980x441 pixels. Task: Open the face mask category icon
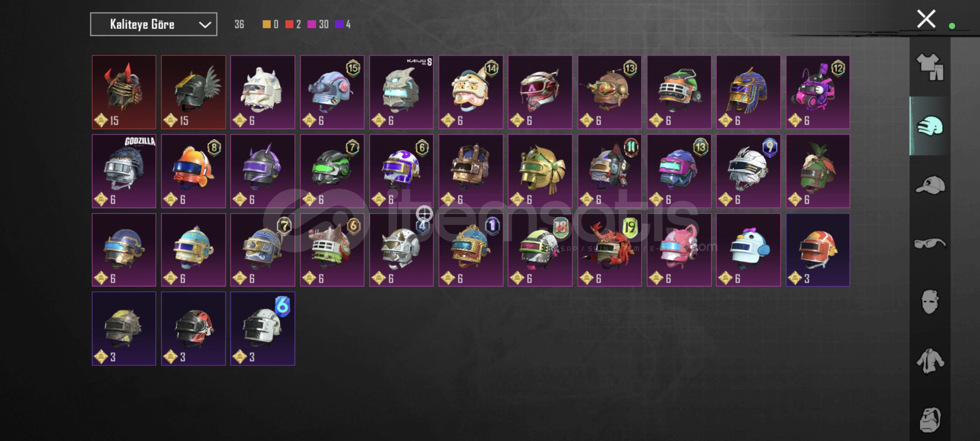coord(930,302)
